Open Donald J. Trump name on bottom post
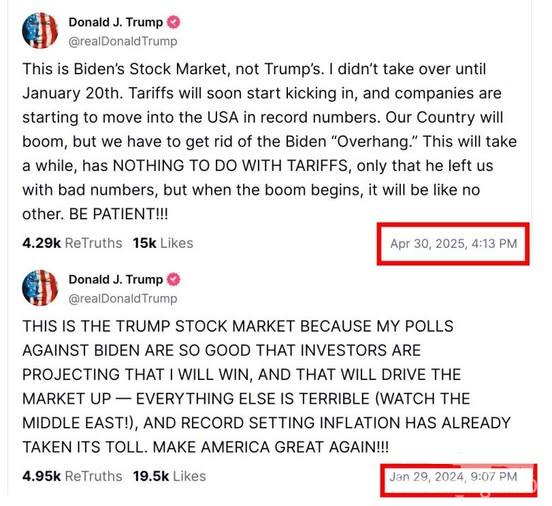 click(x=116, y=280)
